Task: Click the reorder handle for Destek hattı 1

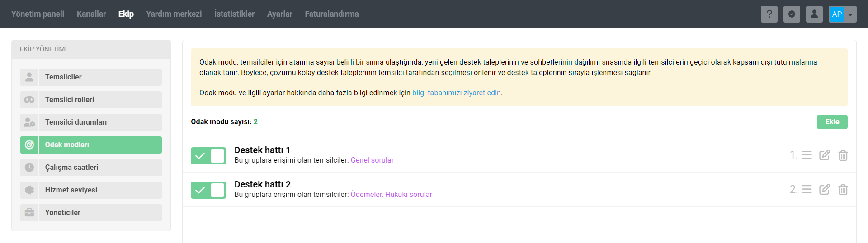Action: [807, 155]
